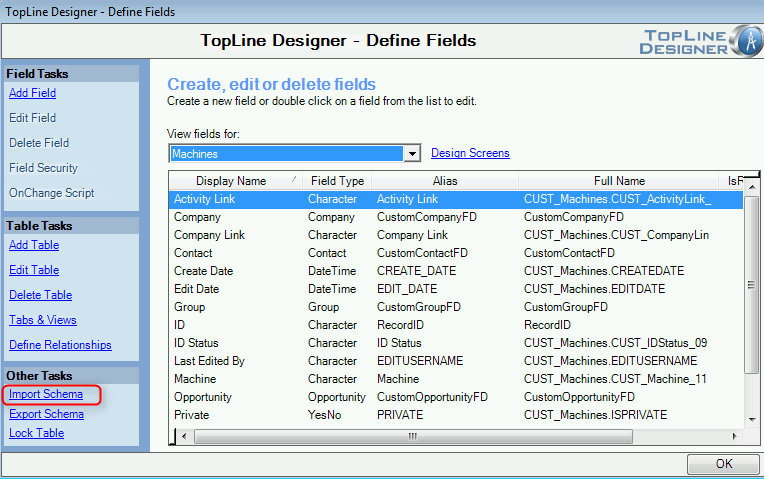
Task: Select the Edit Date field row
Action: click(456, 289)
